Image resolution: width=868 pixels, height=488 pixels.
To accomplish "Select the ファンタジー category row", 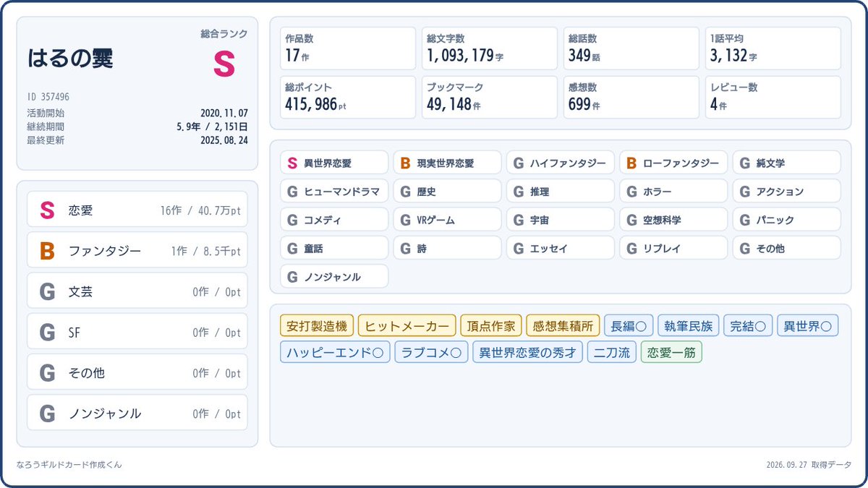I will 137,251.
